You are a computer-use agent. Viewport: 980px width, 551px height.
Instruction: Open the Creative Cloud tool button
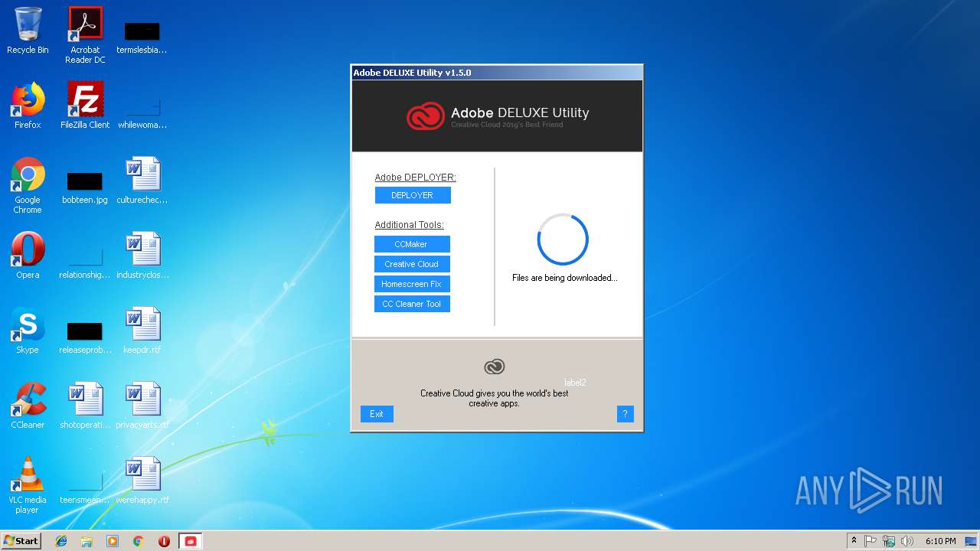coord(412,264)
